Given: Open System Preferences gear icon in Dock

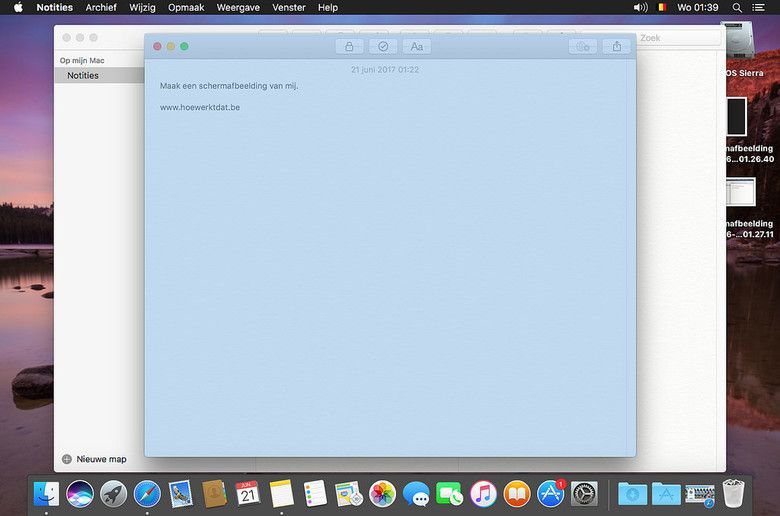Looking at the screenshot, I should [x=584, y=494].
